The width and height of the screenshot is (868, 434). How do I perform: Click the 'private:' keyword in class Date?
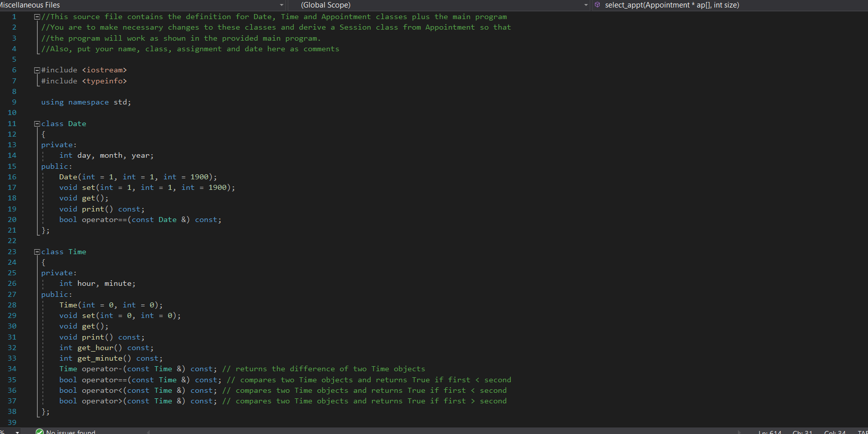pos(59,145)
